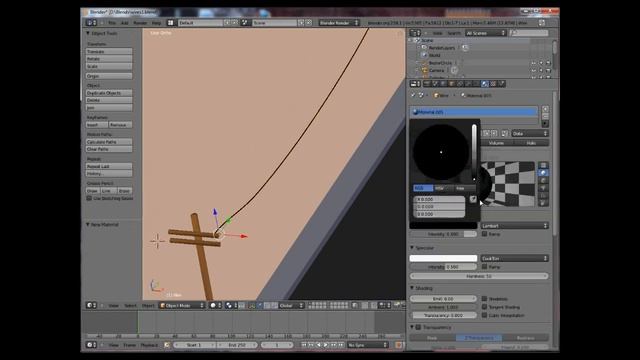Click the color picker value slider

(x=474, y=152)
